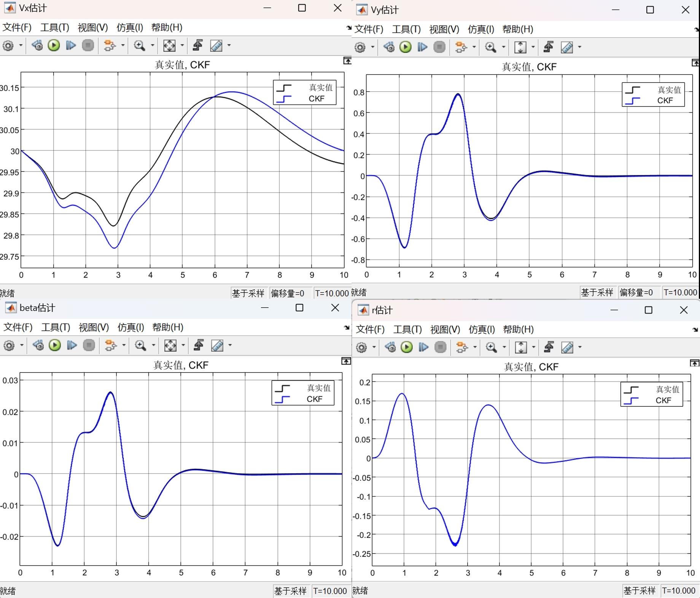Click scale axes icon in beta估计 scope
Viewport: 700px width, 598px height.
[x=170, y=346]
